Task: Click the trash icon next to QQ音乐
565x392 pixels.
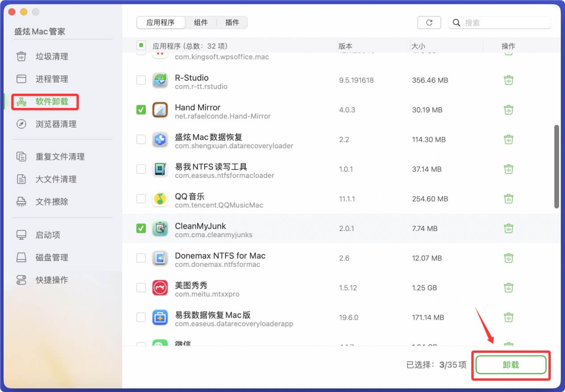Action: click(x=508, y=198)
